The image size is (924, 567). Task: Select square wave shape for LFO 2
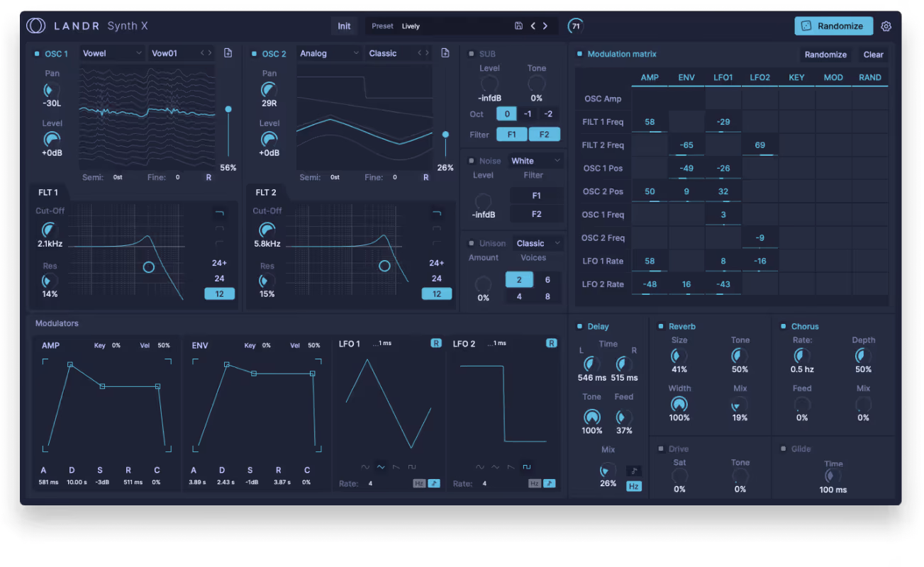click(526, 467)
